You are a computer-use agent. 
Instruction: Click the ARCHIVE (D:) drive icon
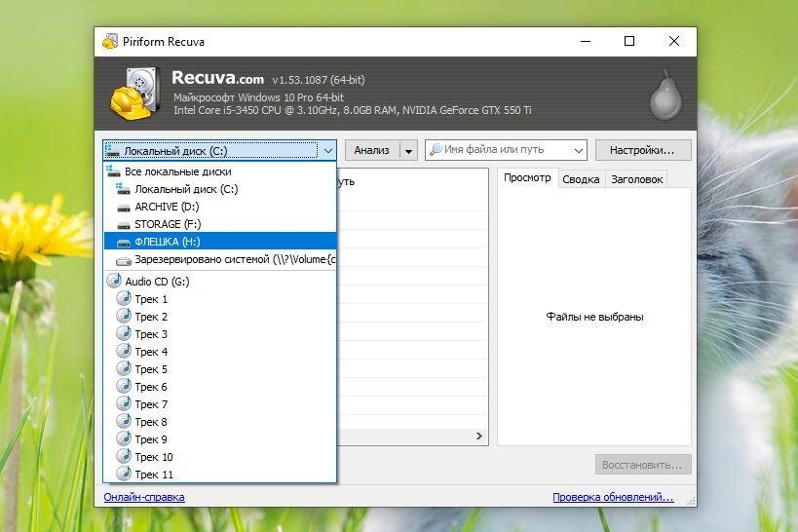point(124,208)
